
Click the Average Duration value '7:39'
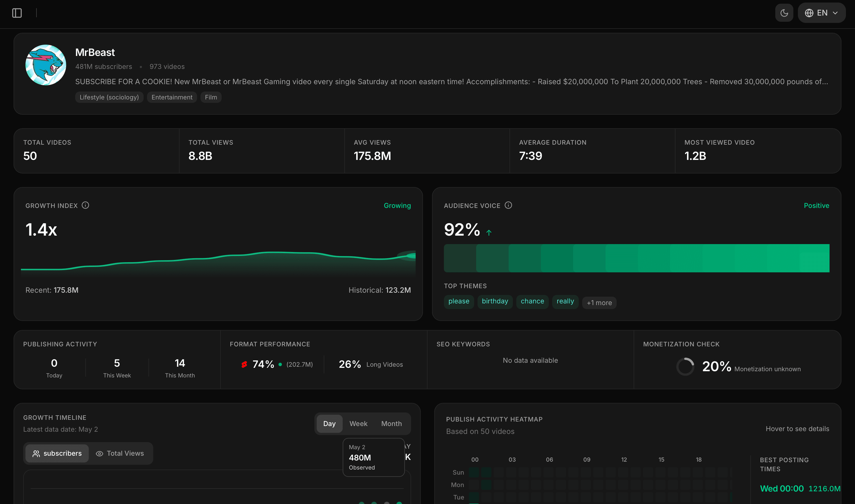pos(530,156)
